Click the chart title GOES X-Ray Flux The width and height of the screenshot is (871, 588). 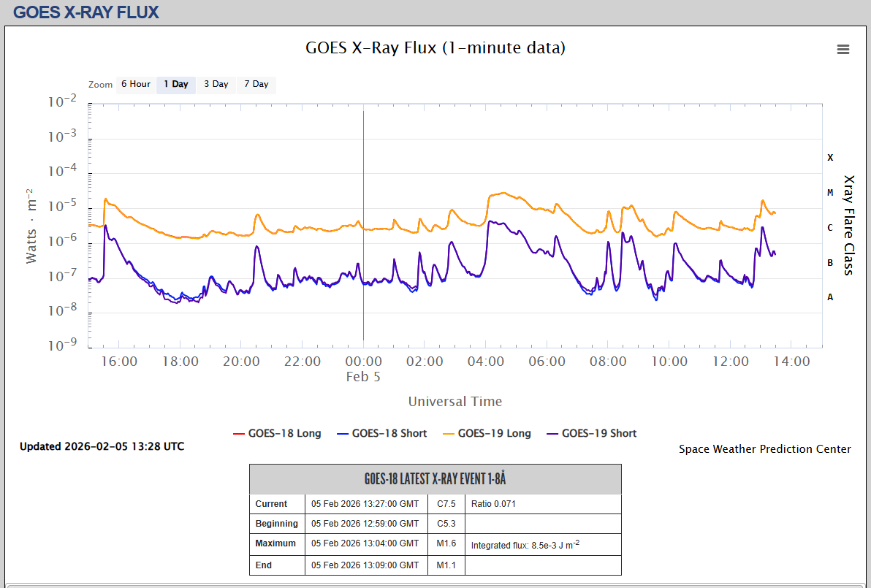tap(435, 48)
